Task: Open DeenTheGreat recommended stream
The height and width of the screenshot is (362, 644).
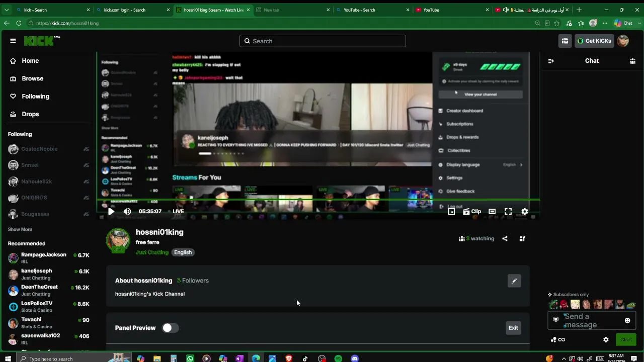Action: [x=48, y=290]
